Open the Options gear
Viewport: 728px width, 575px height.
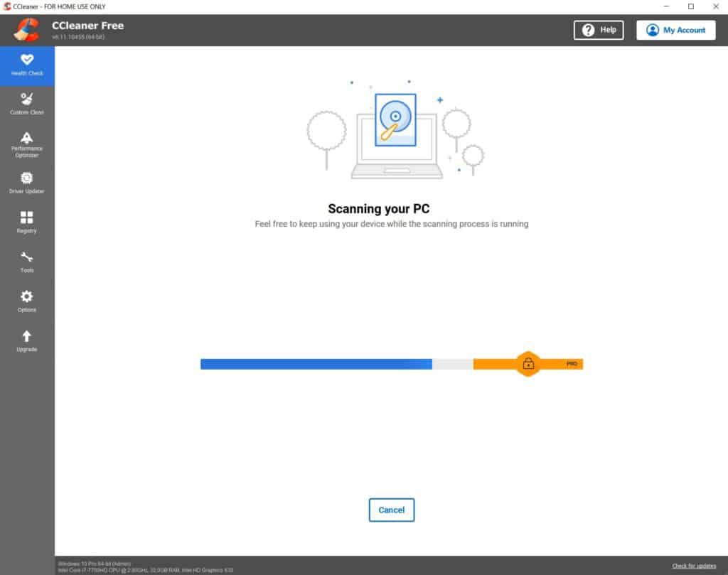[x=27, y=301]
